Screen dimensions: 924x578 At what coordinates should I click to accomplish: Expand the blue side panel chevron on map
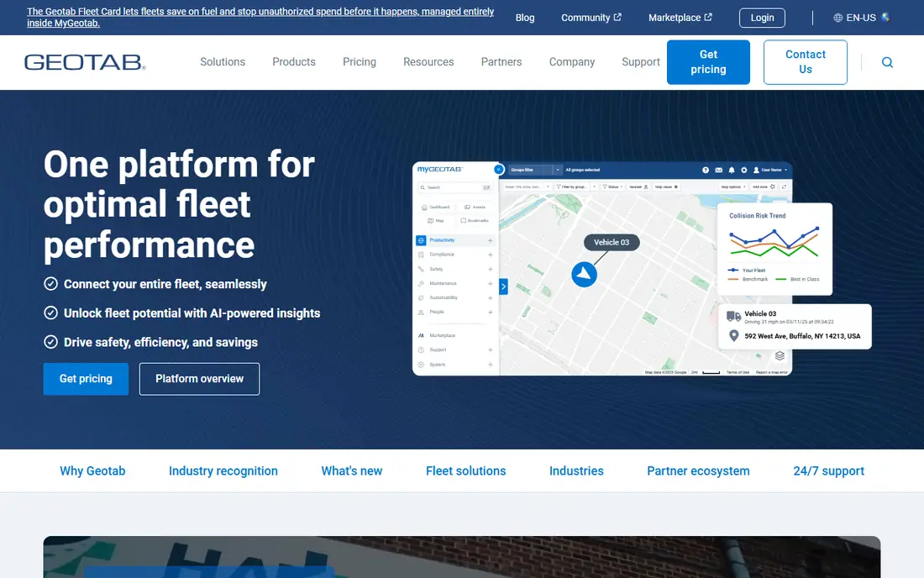[x=503, y=287]
